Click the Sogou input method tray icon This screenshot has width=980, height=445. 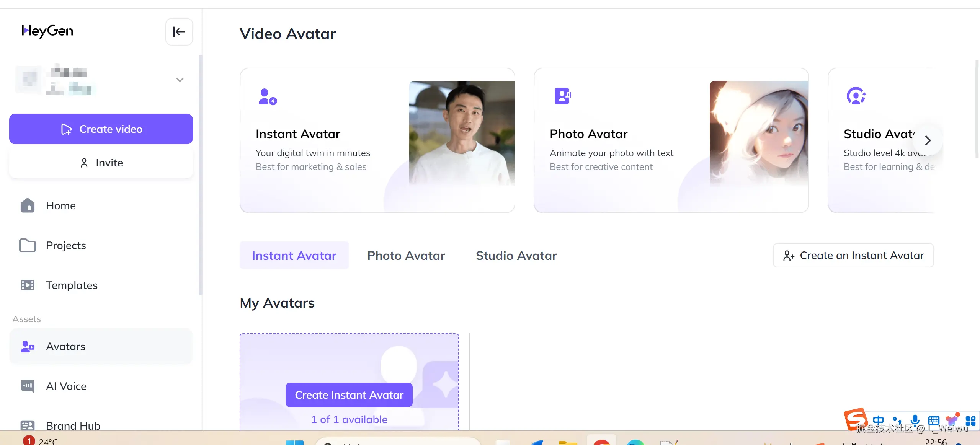pyautogui.click(x=855, y=419)
